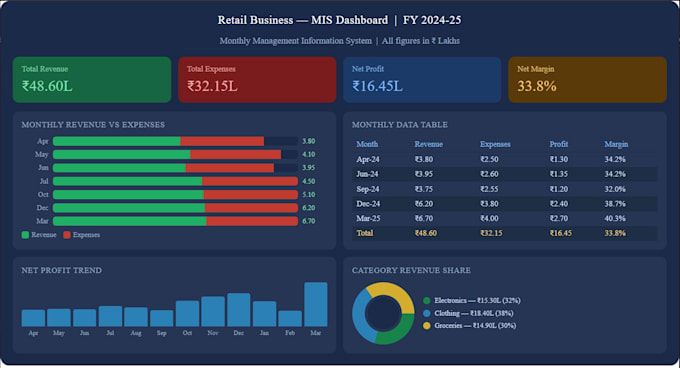The width and height of the screenshot is (680, 368).
Task: Select the Total Revenue ₹48.60L card
Action: (x=92, y=80)
